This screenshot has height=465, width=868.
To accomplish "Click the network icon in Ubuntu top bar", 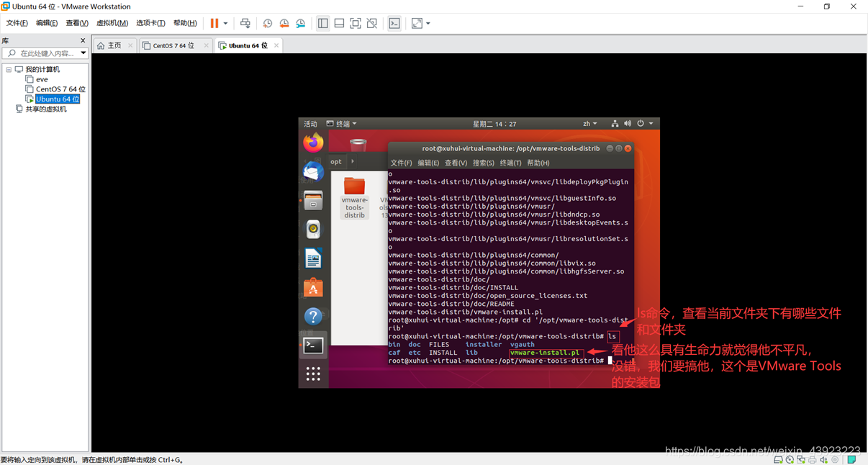I will click(x=615, y=124).
